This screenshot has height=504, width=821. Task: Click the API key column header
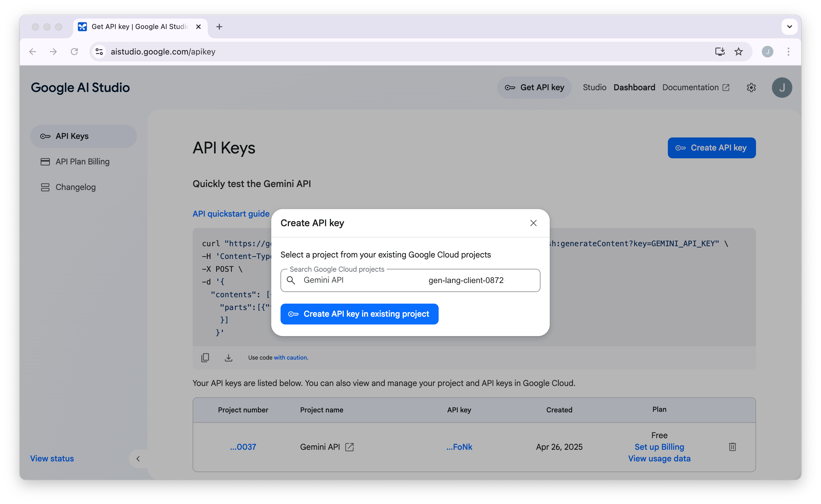[459, 410]
